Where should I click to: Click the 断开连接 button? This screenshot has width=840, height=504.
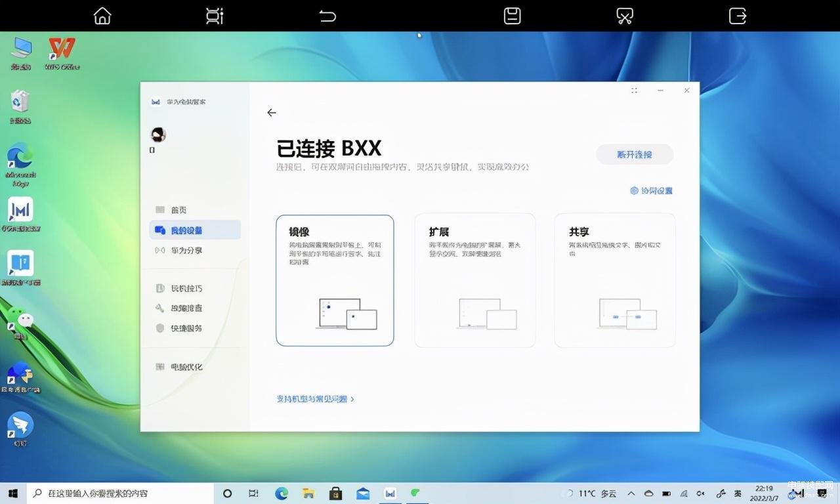coord(635,154)
